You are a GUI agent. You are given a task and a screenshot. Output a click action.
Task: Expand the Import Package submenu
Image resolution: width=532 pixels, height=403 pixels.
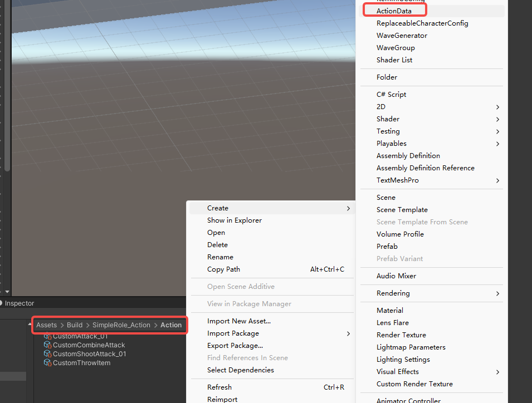(x=348, y=333)
